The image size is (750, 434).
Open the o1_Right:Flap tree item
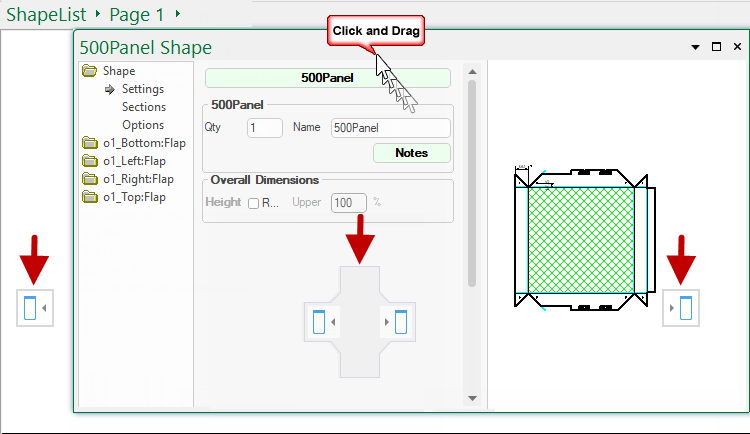coord(138,179)
